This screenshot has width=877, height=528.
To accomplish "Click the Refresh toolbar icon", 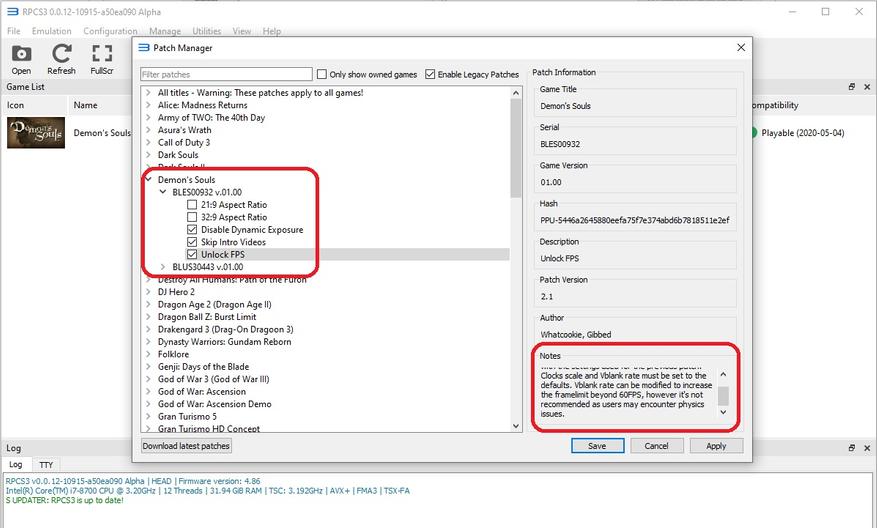I will 62,59.
